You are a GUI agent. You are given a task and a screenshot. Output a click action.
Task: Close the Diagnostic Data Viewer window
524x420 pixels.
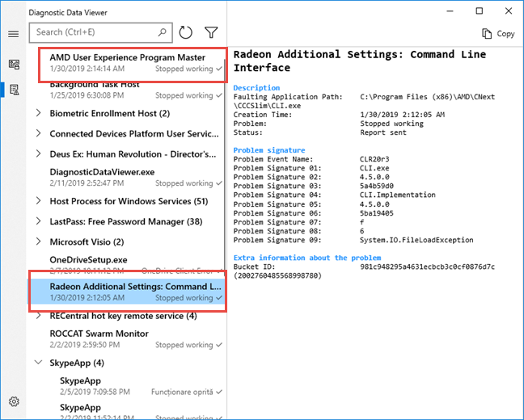(509, 11)
